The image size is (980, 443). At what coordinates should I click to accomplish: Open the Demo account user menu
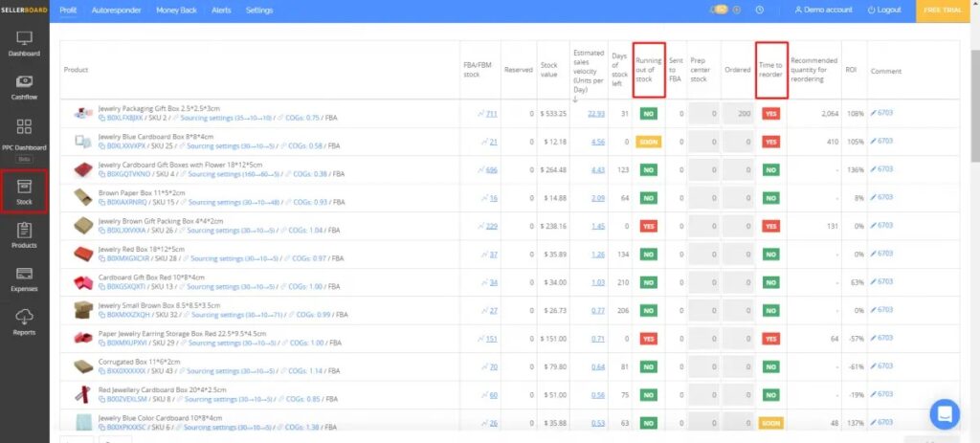tap(823, 10)
